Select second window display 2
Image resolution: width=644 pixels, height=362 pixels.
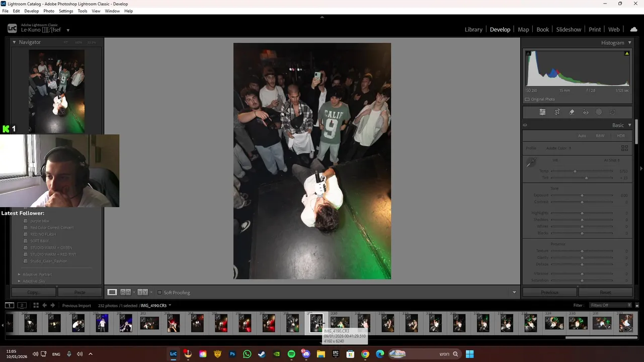22,305
